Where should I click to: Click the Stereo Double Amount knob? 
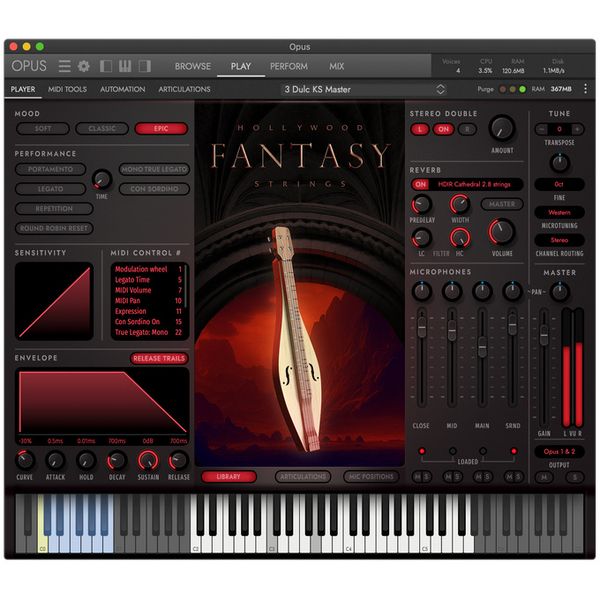click(502, 128)
